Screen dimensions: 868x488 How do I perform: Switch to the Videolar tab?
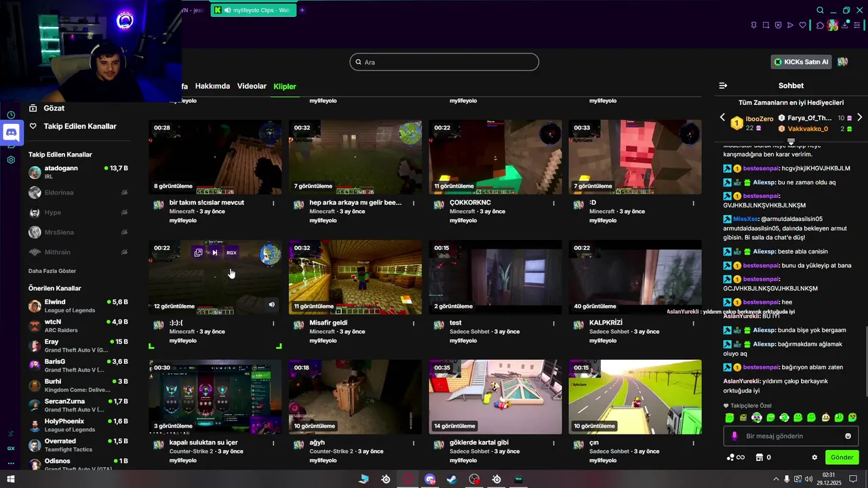(252, 86)
